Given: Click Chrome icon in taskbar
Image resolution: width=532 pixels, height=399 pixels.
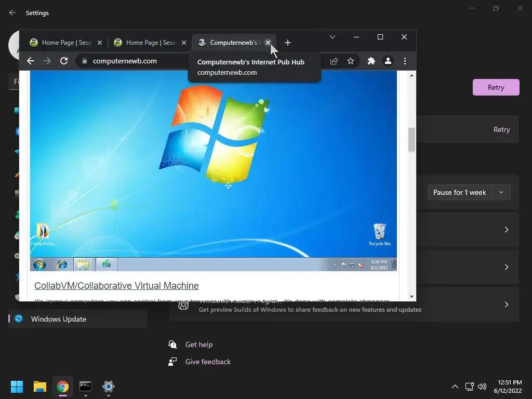Looking at the screenshot, I should coord(63,387).
